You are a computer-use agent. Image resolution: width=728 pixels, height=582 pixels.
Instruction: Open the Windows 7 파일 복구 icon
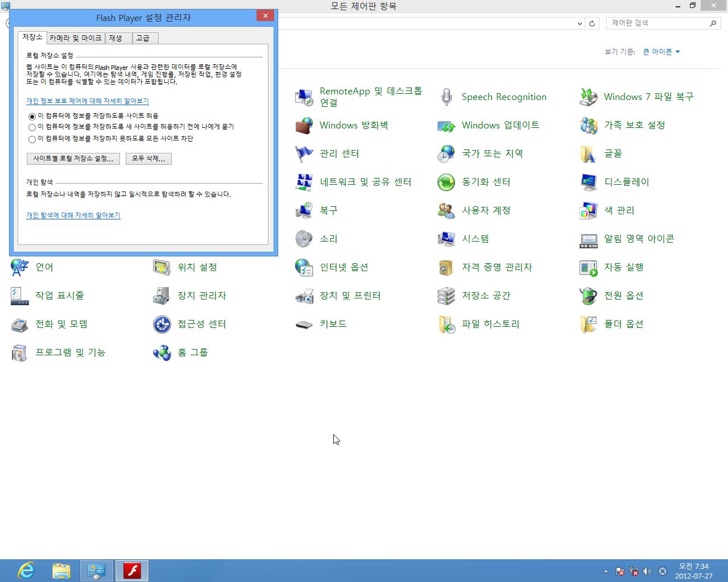pyautogui.click(x=589, y=97)
